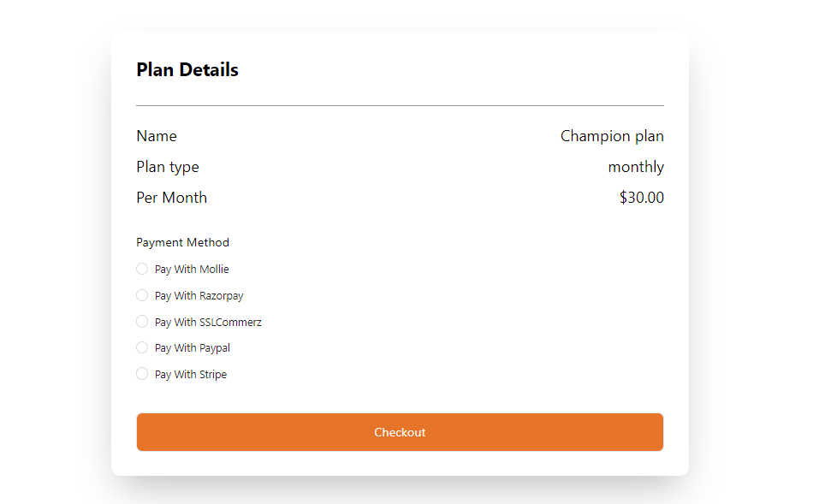Click the 'Pay With Mollie' label text

192,270
